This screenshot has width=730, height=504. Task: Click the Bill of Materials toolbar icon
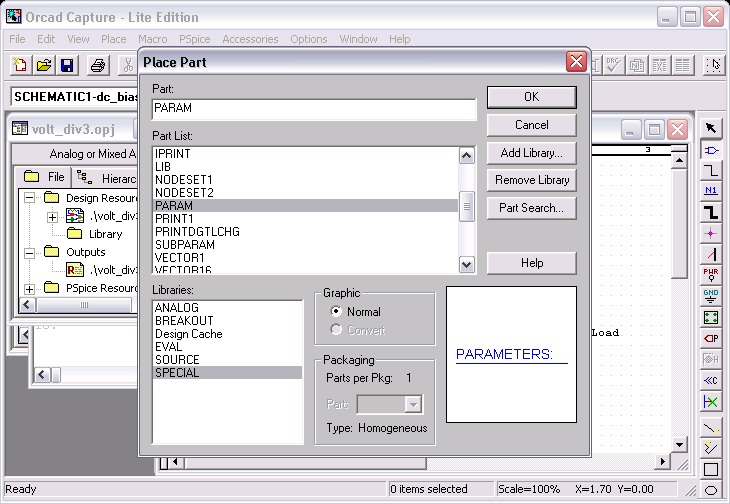coord(683,65)
